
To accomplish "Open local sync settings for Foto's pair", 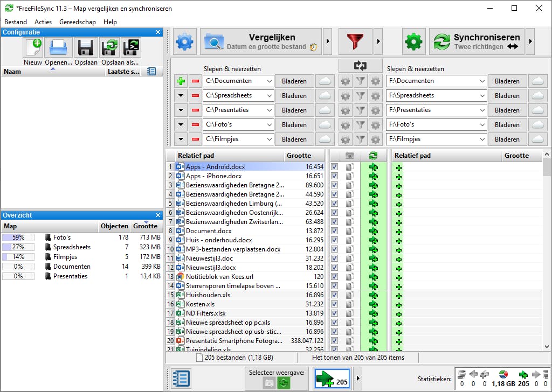I will (x=376, y=125).
